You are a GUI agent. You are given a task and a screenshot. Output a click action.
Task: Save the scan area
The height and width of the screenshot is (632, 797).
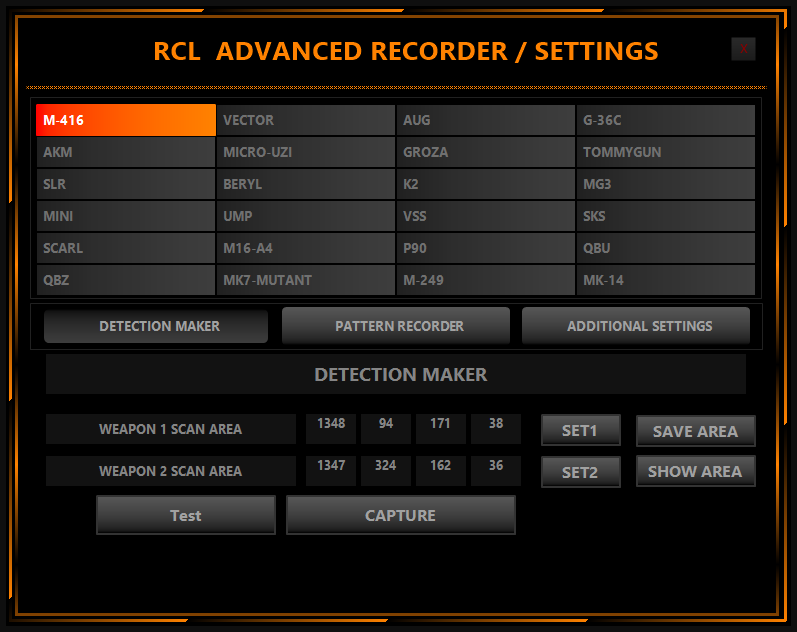tap(696, 431)
